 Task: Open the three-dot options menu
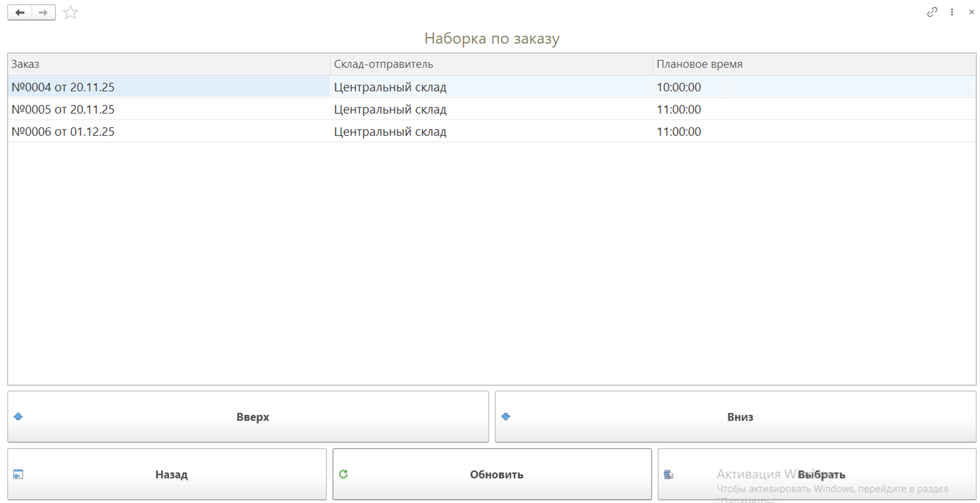coord(952,12)
